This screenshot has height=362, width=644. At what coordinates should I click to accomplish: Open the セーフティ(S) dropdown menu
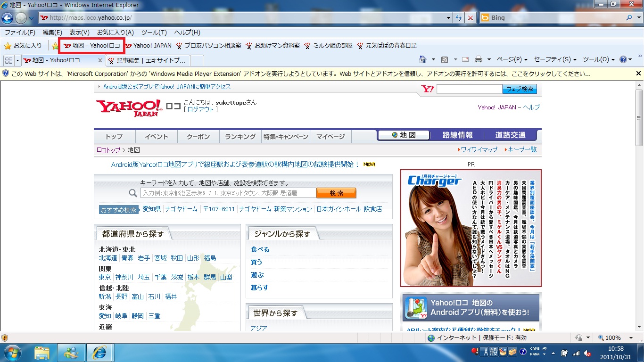(555, 59)
